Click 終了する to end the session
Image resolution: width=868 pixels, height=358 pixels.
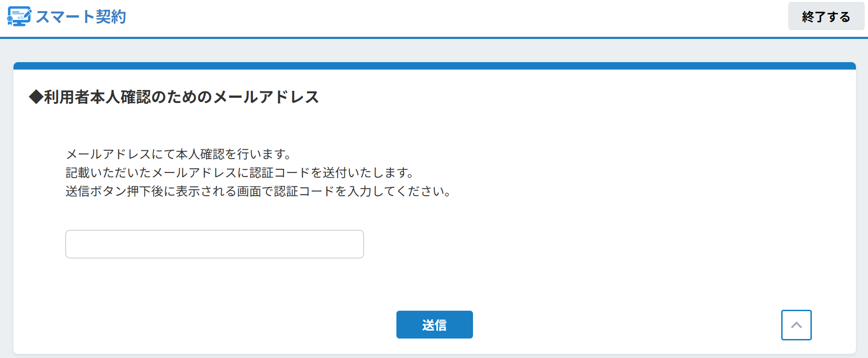[826, 16]
